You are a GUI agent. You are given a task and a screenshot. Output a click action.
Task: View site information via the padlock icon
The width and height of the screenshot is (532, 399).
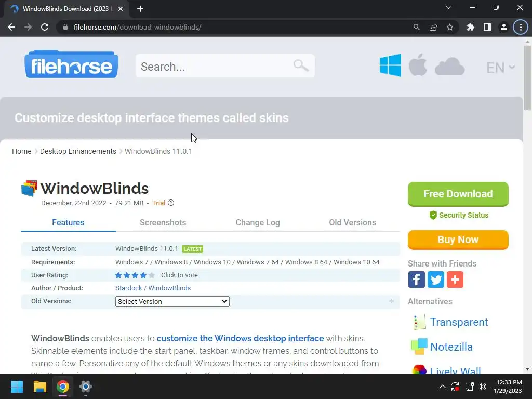point(65,27)
